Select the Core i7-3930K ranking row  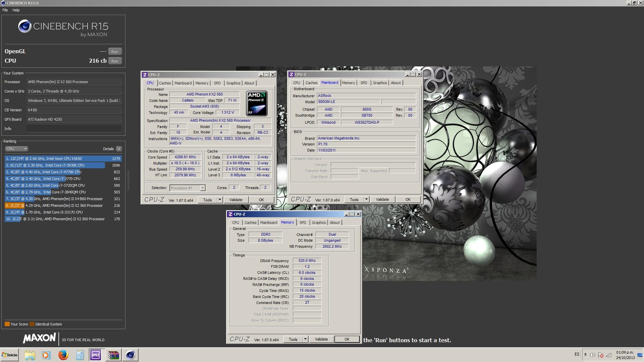pos(63,165)
